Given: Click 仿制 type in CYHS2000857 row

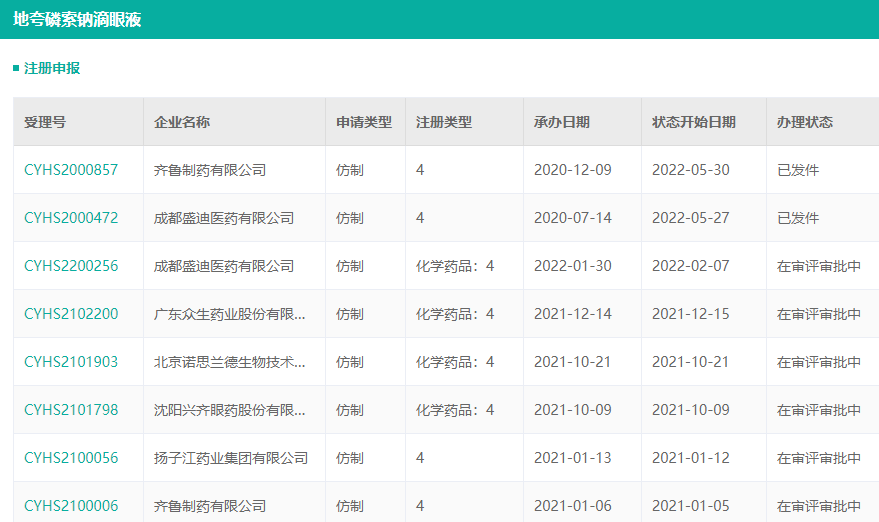Looking at the screenshot, I should (x=350, y=170).
